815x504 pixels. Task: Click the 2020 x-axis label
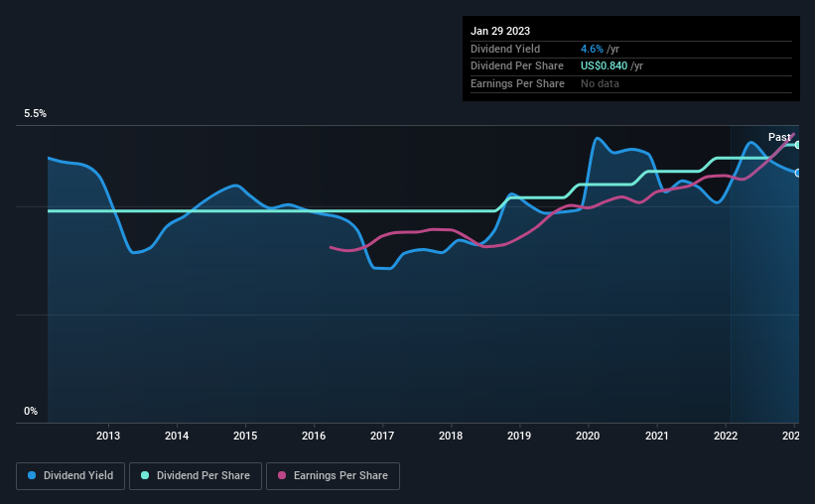coord(588,436)
